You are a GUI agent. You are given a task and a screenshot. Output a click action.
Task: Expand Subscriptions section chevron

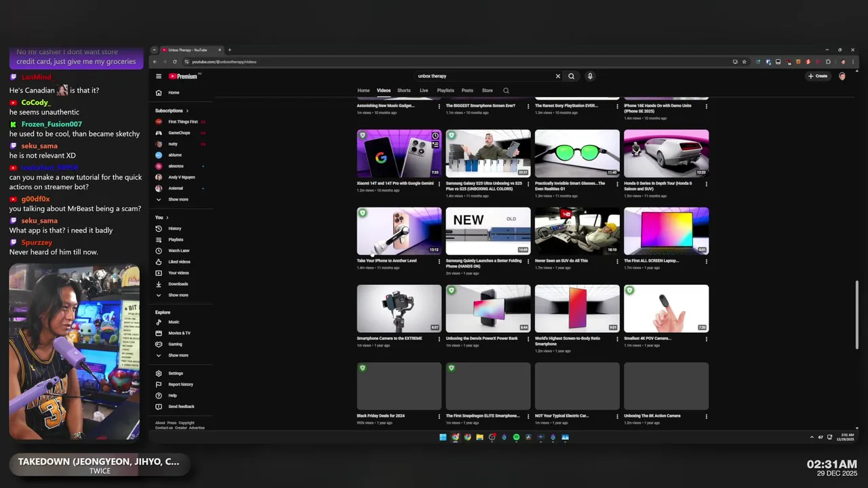(187, 111)
